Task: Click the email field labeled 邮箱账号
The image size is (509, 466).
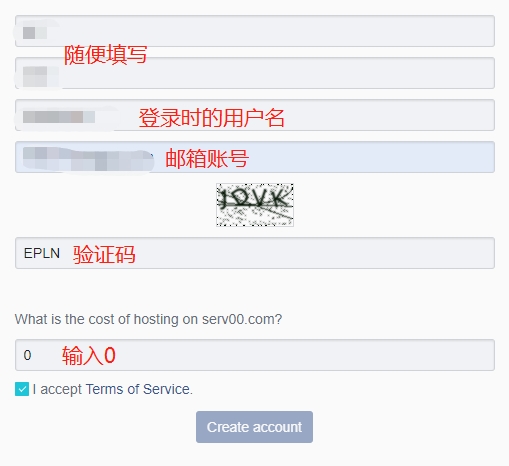Action: 255,157
